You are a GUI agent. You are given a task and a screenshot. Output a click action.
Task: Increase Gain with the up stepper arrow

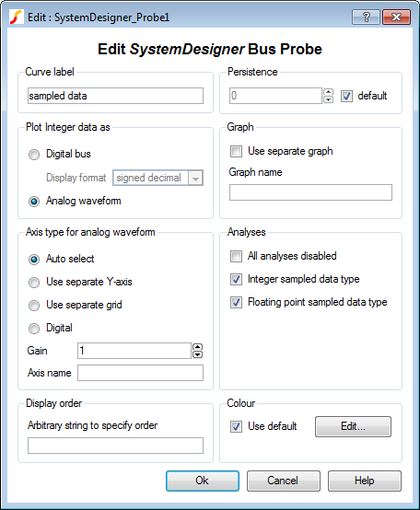[197, 347]
